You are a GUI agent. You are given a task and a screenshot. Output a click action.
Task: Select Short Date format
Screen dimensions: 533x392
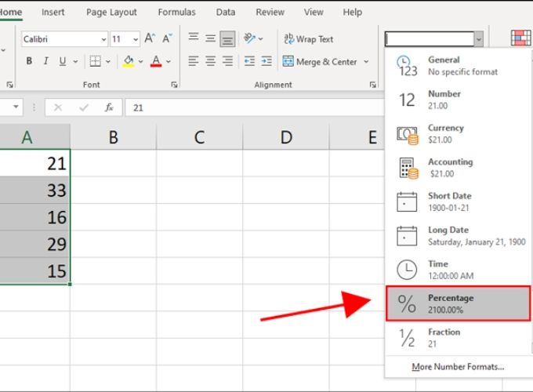(x=458, y=201)
